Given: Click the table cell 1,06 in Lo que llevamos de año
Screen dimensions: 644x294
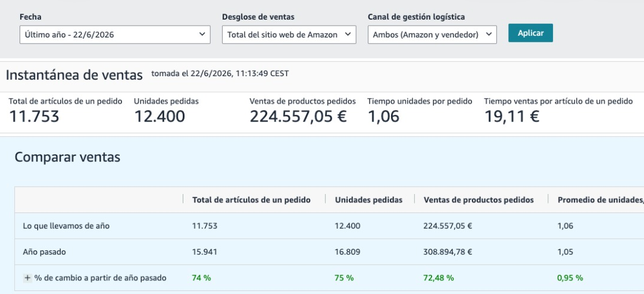Looking at the screenshot, I should pyautogui.click(x=565, y=226).
